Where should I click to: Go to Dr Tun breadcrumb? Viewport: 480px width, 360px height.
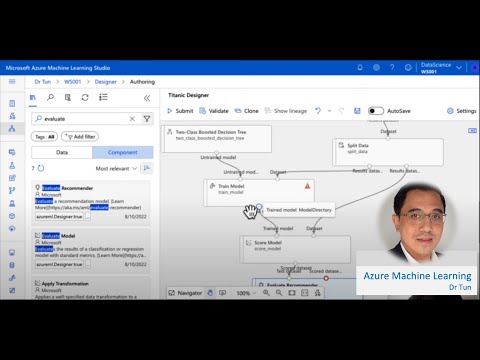(x=43, y=82)
